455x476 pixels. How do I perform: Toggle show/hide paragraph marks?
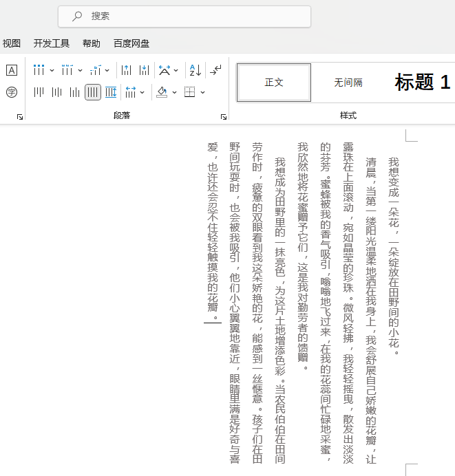(215, 70)
